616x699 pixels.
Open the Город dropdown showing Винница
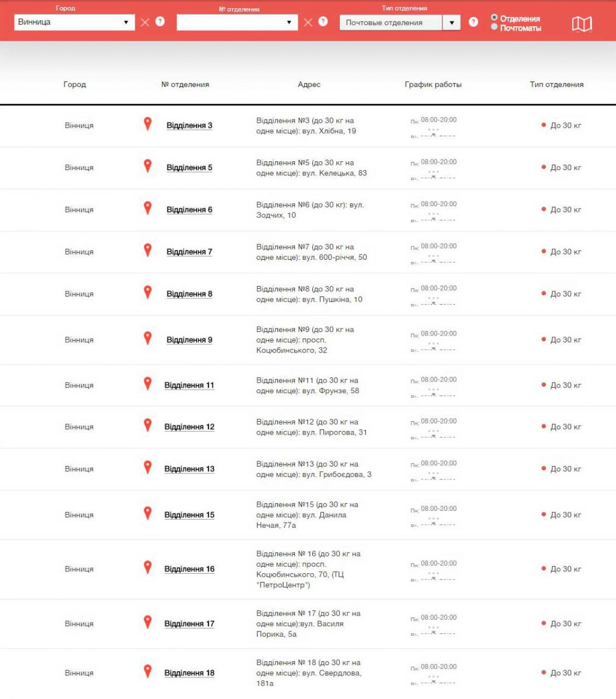point(75,22)
